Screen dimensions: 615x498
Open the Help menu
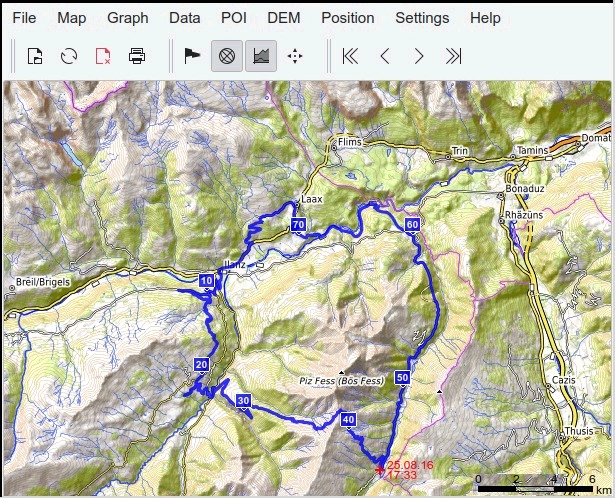click(485, 18)
